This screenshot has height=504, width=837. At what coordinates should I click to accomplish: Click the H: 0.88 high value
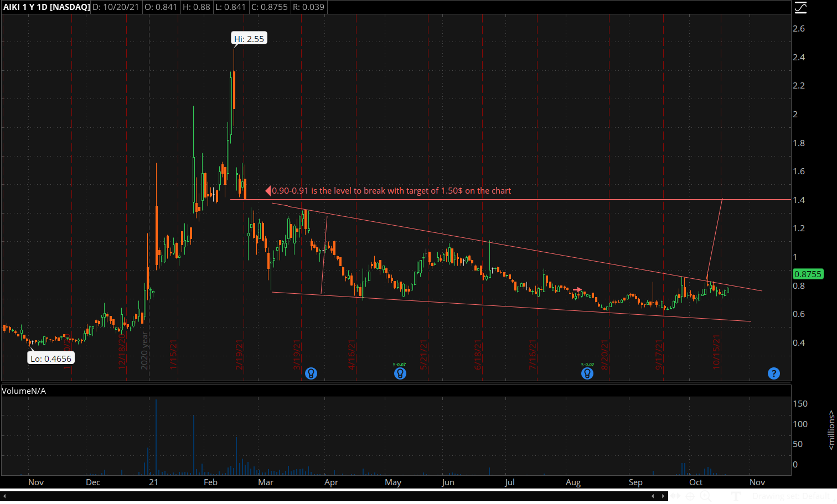196,7
